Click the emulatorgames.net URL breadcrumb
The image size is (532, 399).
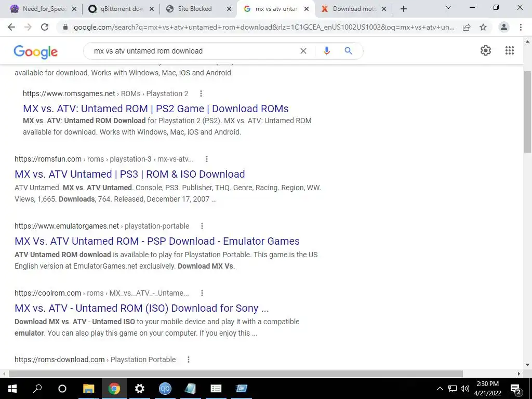pos(102,226)
